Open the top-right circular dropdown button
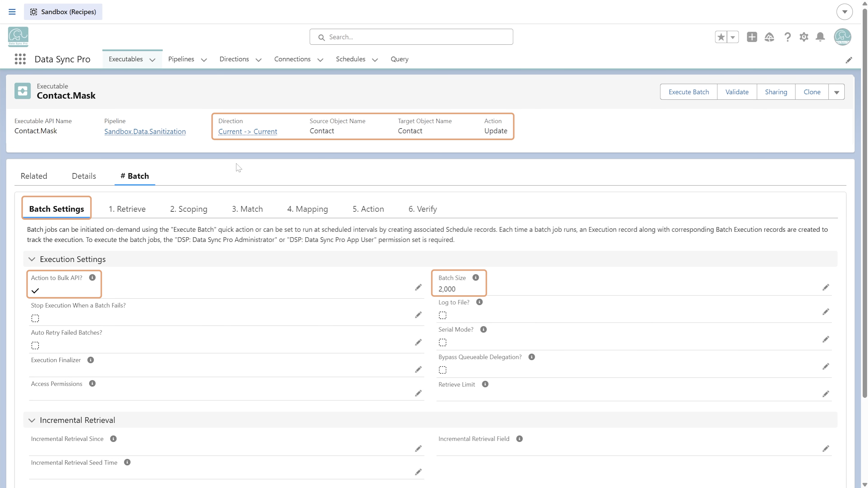Screen dimensions: 868x488 coord(844,12)
